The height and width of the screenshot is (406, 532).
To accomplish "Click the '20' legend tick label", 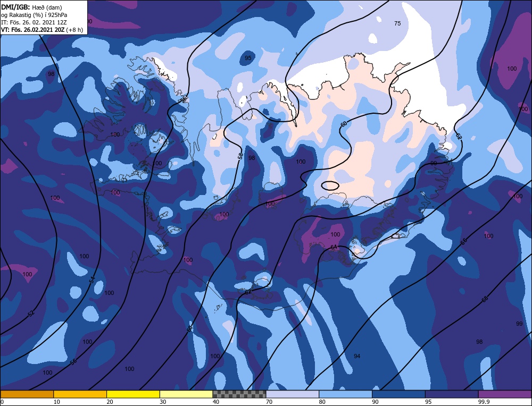I will [110, 402].
